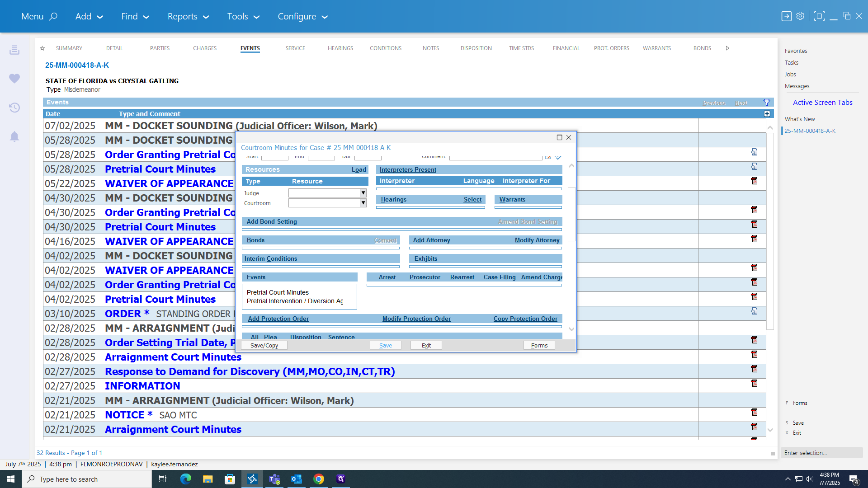Open PDF icon for 02/27/2025 INFORMATION row
This screenshot has height=488, width=868.
tap(754, 384)
